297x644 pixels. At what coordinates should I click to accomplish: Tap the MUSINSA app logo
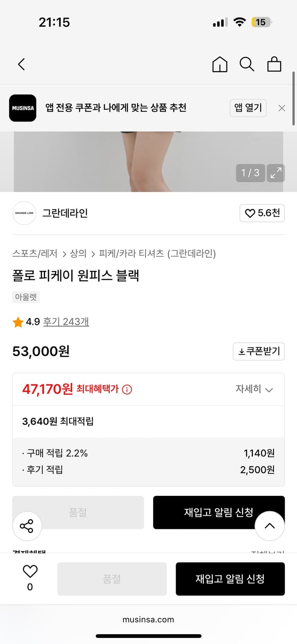tap(22, 108)
